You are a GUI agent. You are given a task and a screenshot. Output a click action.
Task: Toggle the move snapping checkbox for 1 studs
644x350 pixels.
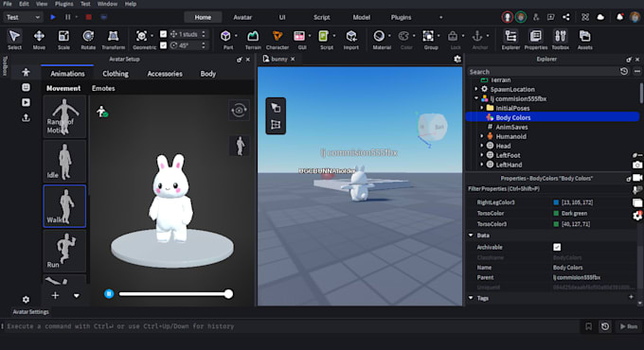pyautogui.click(x=163, y=34)
